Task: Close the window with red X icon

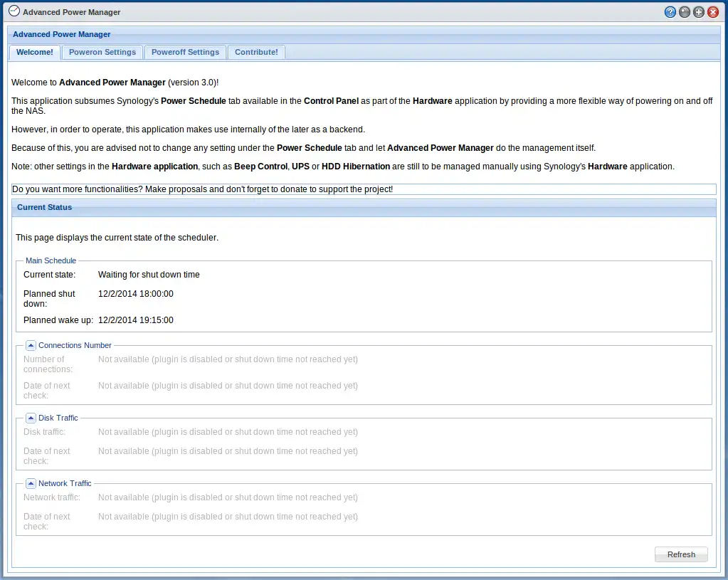Action: (713, 12)
